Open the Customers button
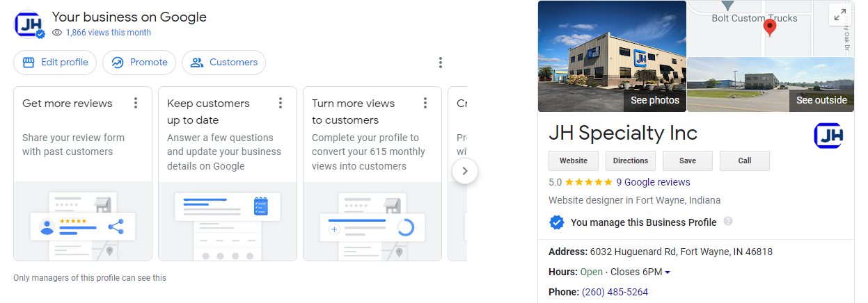Image resolution: width=868 pixels, height=303 pixels. point(223,63)
